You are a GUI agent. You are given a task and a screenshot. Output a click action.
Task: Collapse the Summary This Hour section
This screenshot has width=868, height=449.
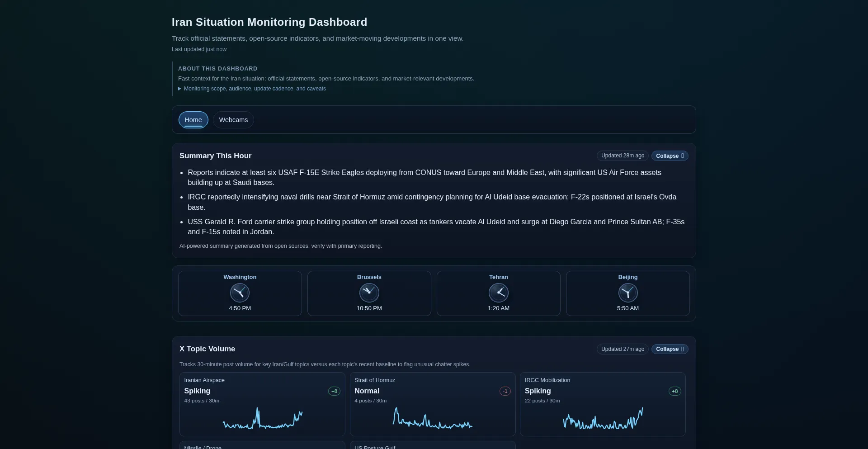pyautogui.click(x=670, y=156)
